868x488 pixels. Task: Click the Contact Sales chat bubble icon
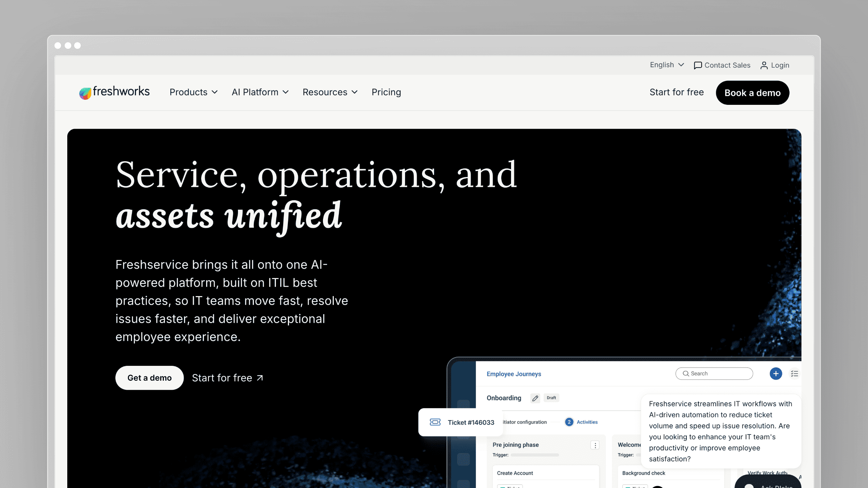point(698,65)
